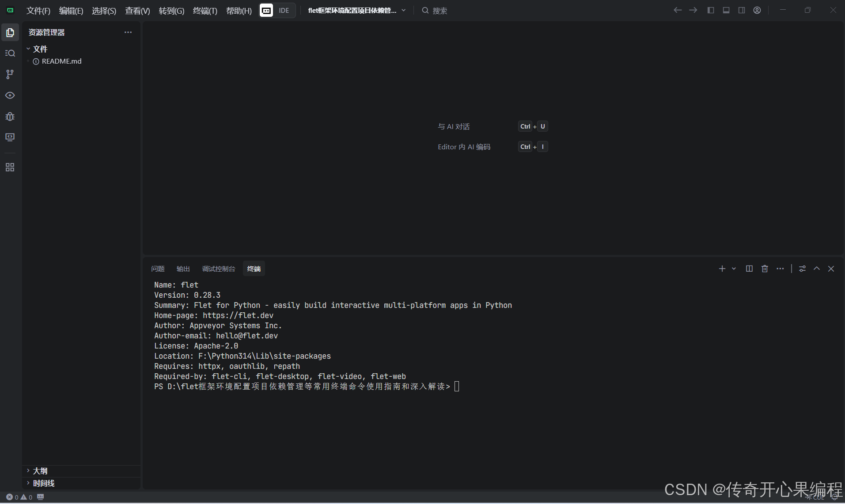Click the explorer More Actions ellipsis
The height and width of the screenshot is (504, 845).
(x=128, y=32)
